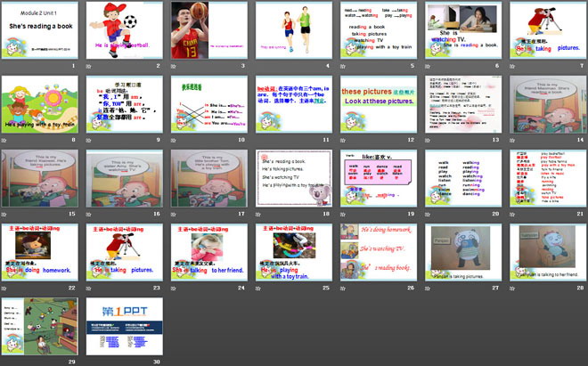Select slide 19 with pink verbs box
The width and height of the screenshot is (588, 366).
point(379,178)
